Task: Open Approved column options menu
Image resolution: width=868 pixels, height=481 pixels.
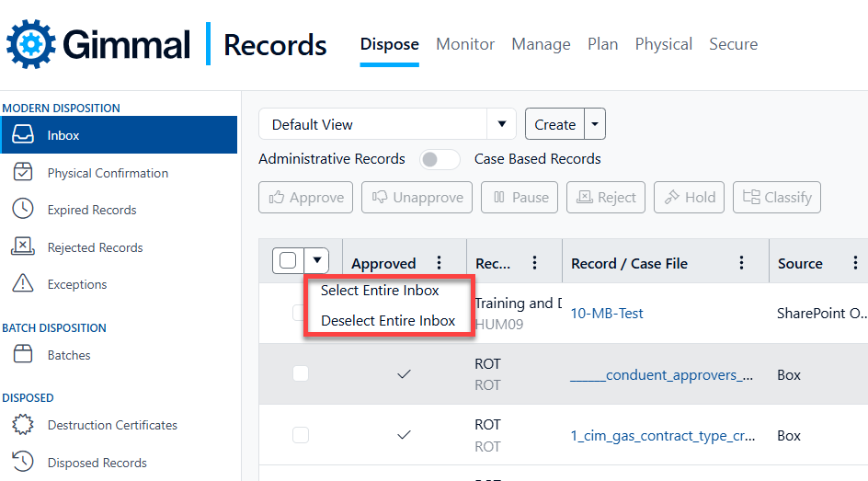Action: 440,263
